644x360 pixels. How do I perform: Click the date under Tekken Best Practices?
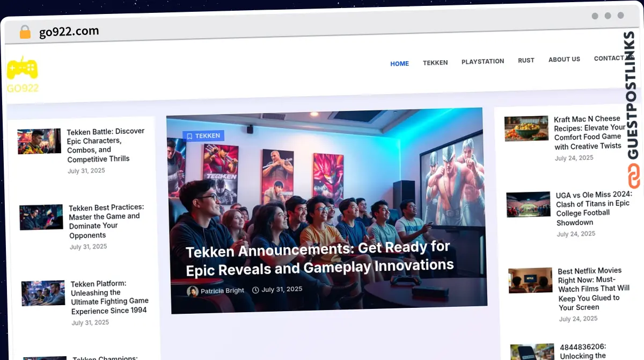pos(89,247)
